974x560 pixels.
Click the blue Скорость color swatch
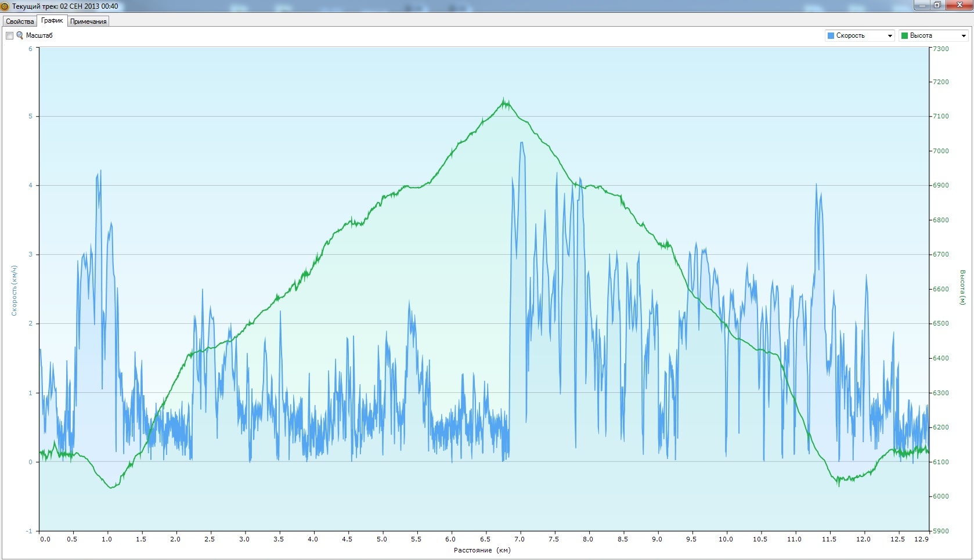pos(831,36)
